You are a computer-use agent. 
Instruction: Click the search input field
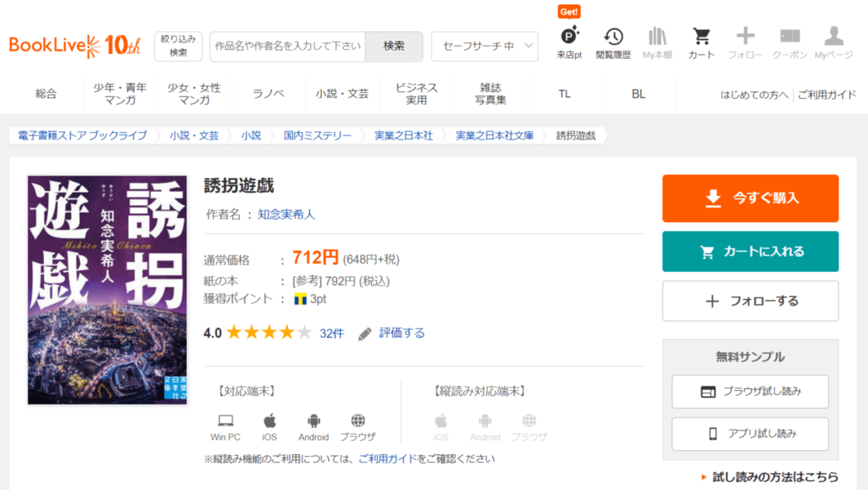click(x=288, y=46)
